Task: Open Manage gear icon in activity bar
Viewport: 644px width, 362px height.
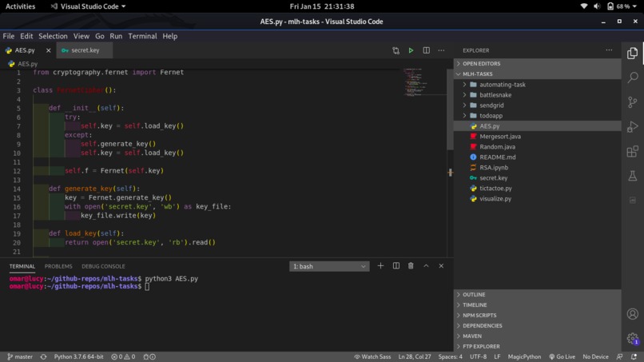Action: pyautogui.click(x=633, y=339)
